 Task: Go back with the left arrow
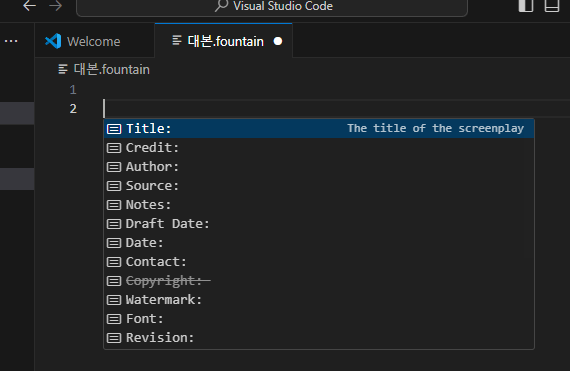[x=29, y=6]
